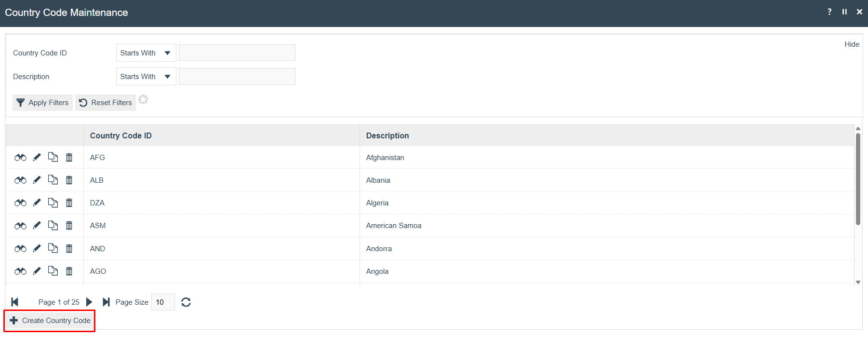Viewport: 868px width, 337px height.
Task: Click the Page 1 of 25 text
Action: pos(59,302)
